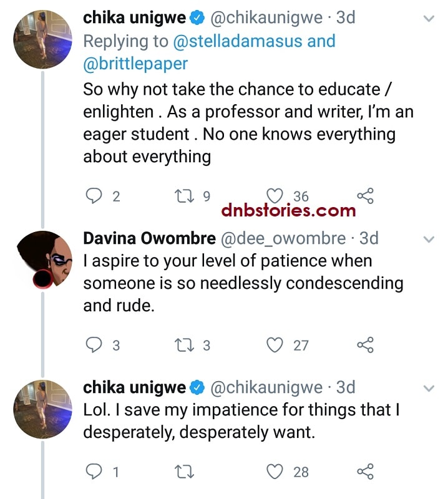Like the tweet showing 36 likes
Screen dimensions: 448x499
tap(275, 196)
